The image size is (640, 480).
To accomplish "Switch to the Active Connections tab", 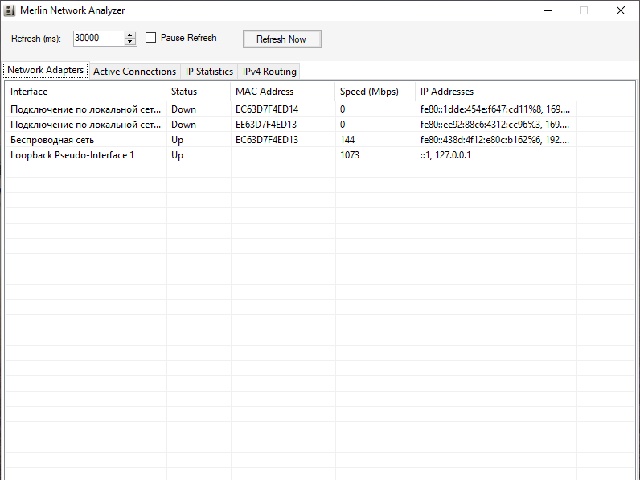I will (134, 71).
